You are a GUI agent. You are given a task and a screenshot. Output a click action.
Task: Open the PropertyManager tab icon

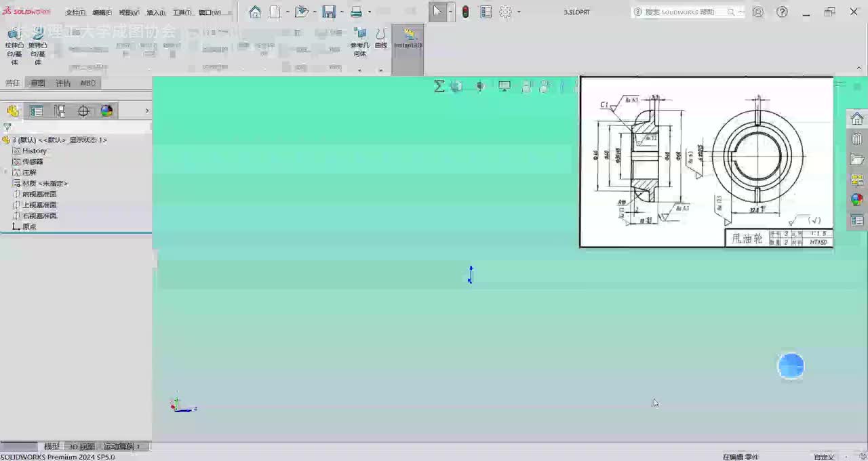point(37,111)
